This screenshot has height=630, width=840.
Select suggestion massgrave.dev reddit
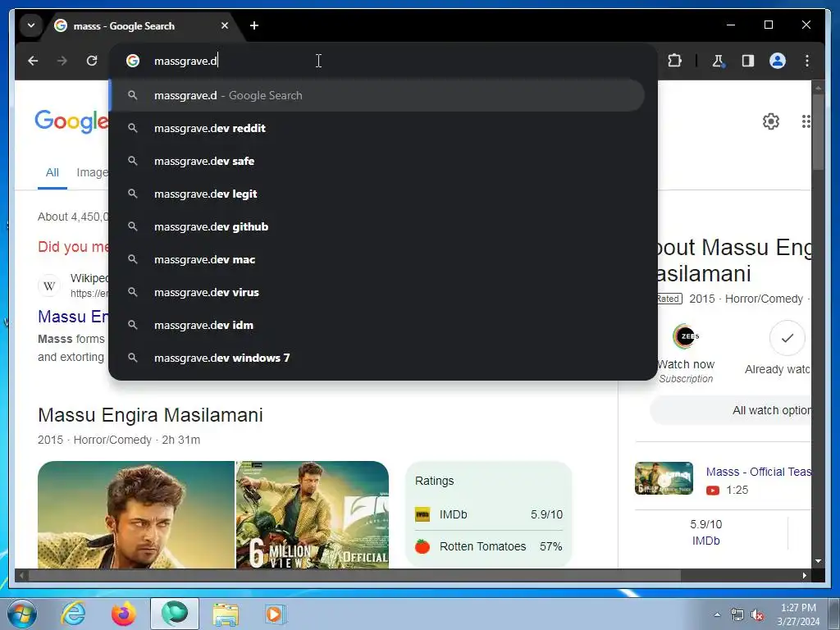click(377, 128)
